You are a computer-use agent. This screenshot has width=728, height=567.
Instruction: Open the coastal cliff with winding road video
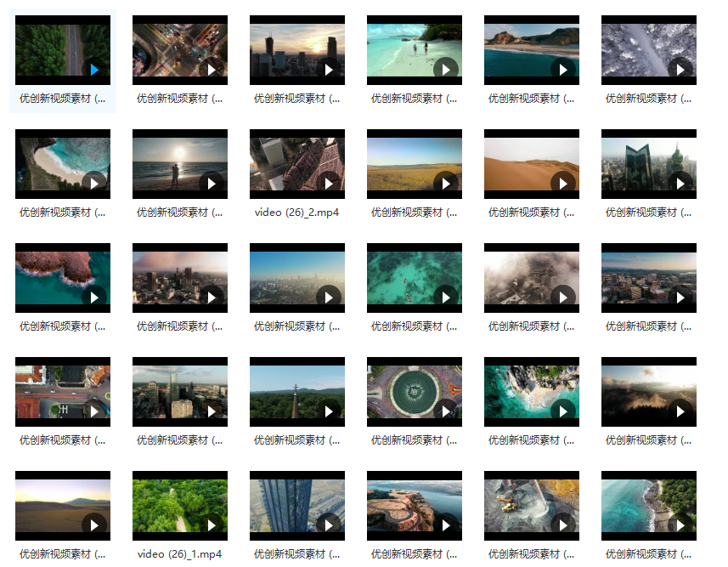click(x=415, y=506)
